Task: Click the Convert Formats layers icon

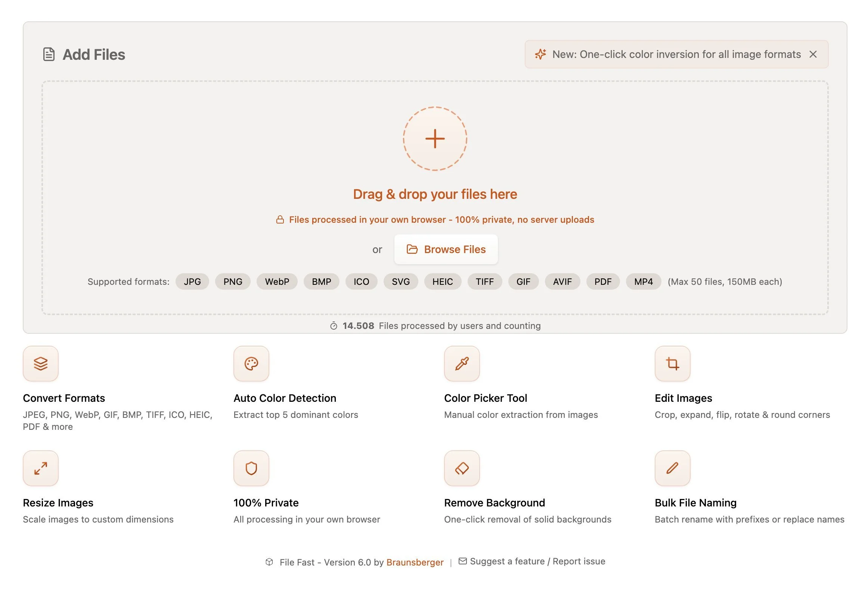Action: click(40, 363)
